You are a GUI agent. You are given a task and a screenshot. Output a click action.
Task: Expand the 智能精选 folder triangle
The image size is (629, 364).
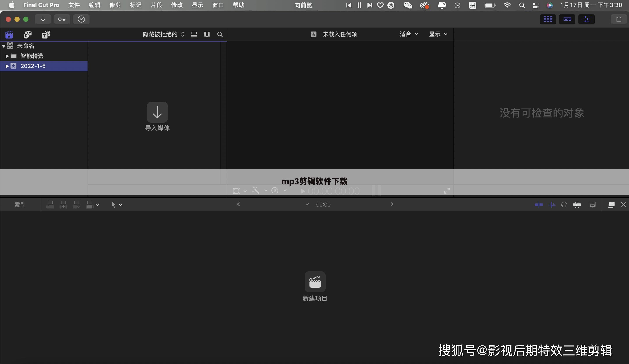[7, 56]
